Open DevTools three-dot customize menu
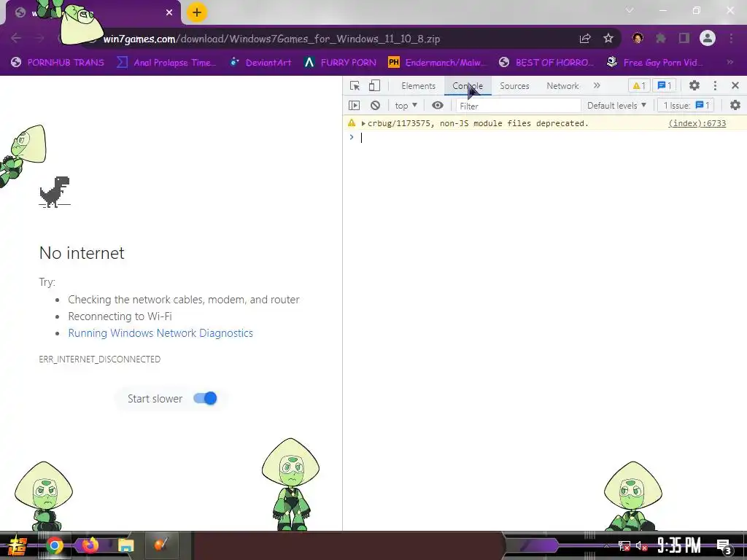 (715, 86)
